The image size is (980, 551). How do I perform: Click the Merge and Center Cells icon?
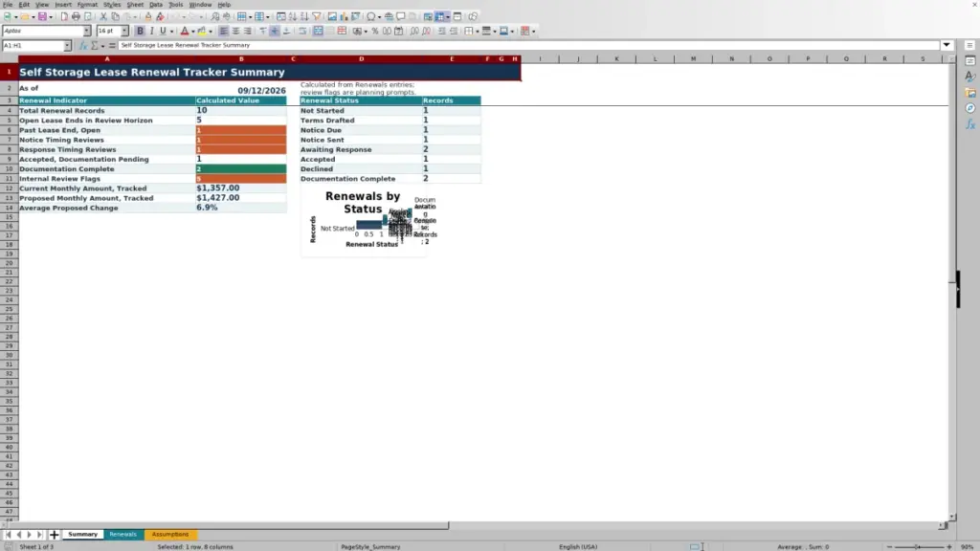click(x=318, y=32)
